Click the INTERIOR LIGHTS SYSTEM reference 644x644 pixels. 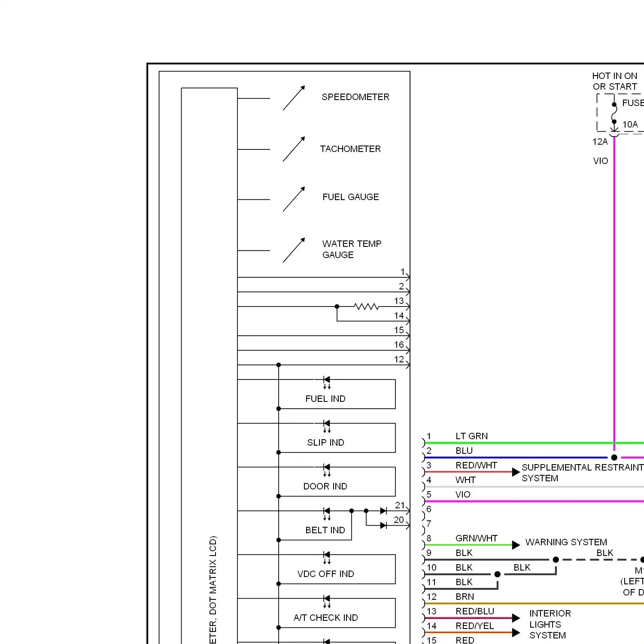point(550,624)
